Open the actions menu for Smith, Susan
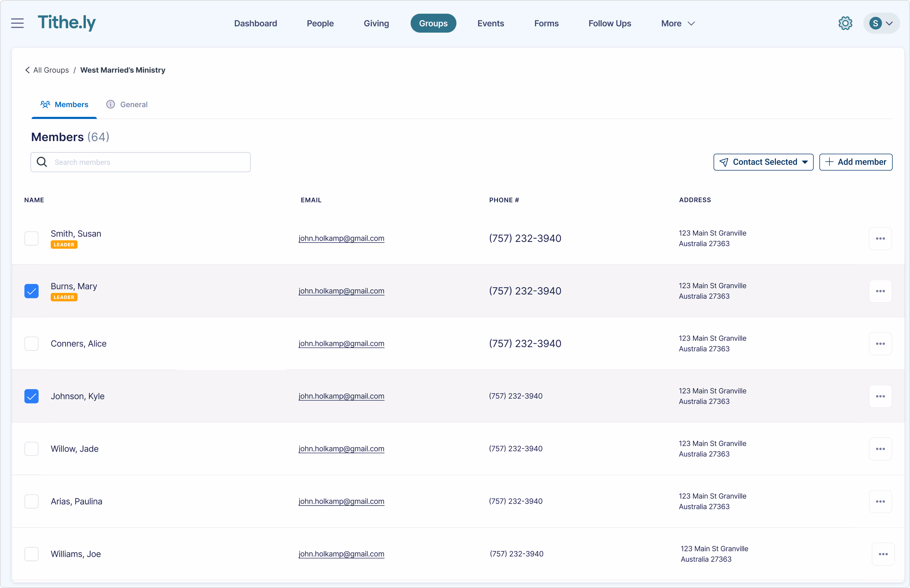This screenshot has width=910, height=588. point(880,238)
